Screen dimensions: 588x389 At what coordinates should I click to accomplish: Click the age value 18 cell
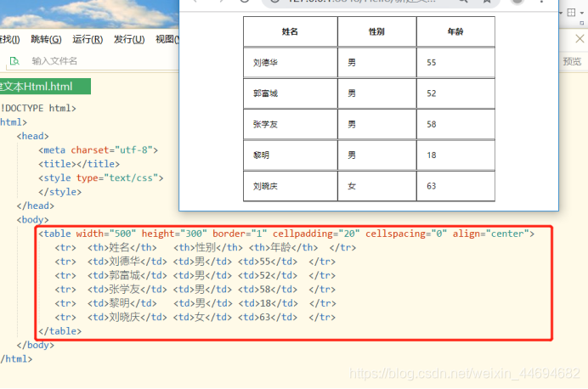[x=455, y=155]
